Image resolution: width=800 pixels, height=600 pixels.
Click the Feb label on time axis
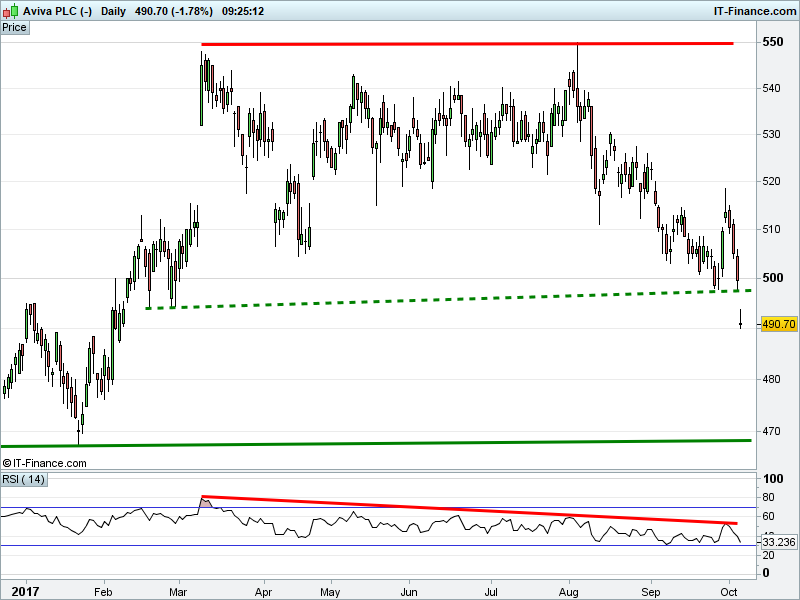point(103,592)
